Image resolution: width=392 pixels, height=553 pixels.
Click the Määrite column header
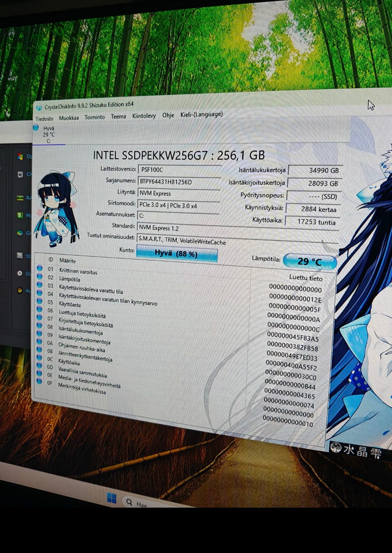(67, 260)
